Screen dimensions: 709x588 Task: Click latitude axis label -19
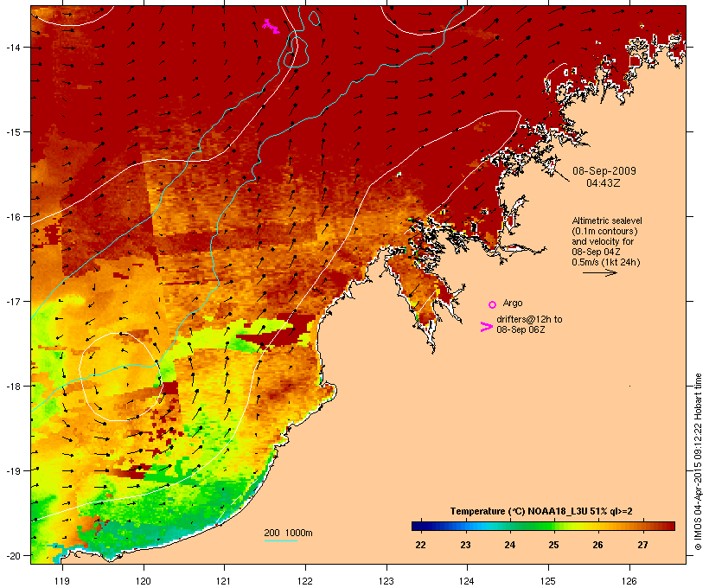[12, 471]
